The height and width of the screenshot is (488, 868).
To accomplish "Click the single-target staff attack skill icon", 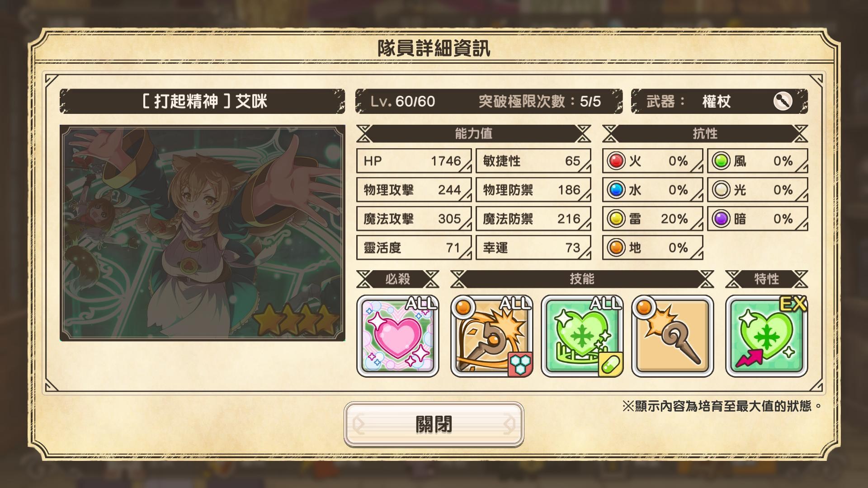I will (673, 336).
